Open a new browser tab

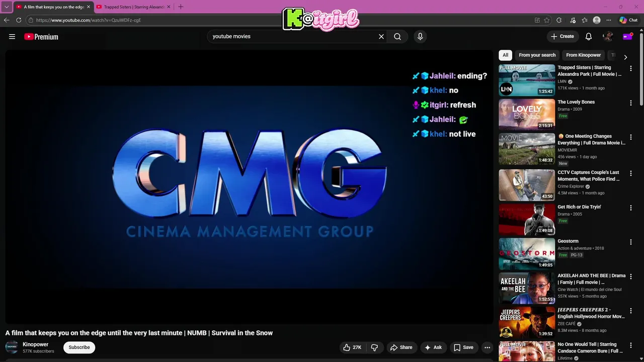point(181,7)
